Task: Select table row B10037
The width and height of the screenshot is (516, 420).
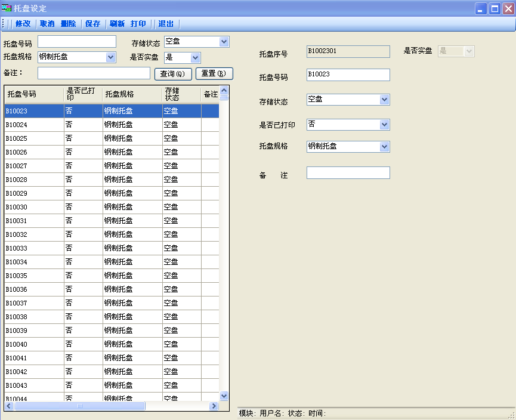Action: pos(112,303)
